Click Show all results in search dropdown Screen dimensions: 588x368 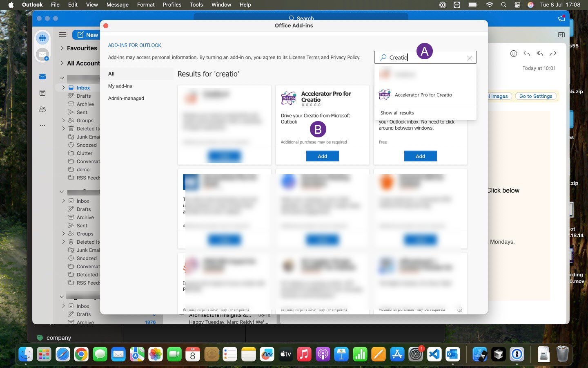point(397,113)
